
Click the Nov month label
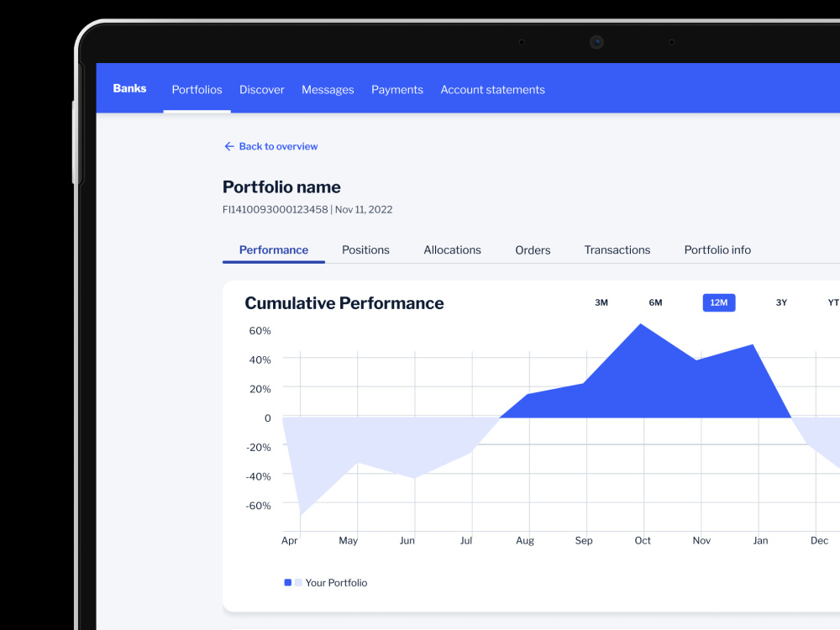pyautogui.click(x=701, y=540)
